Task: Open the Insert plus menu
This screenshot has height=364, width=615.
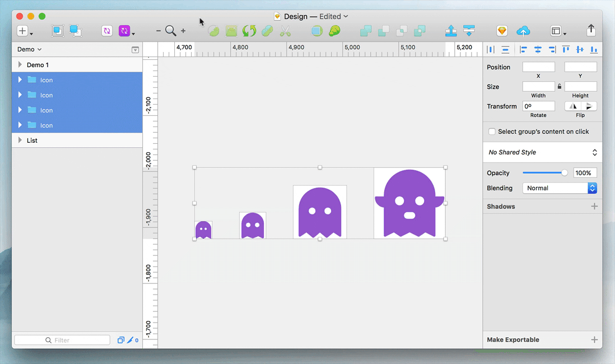Action: point(25,31)
